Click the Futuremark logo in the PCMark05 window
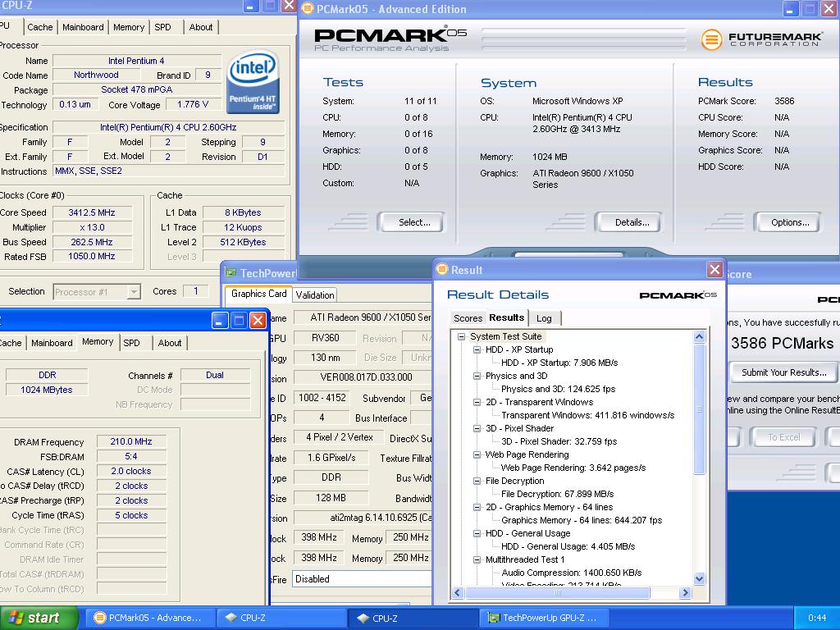The image size is (840, 630). tap(761, 39)
